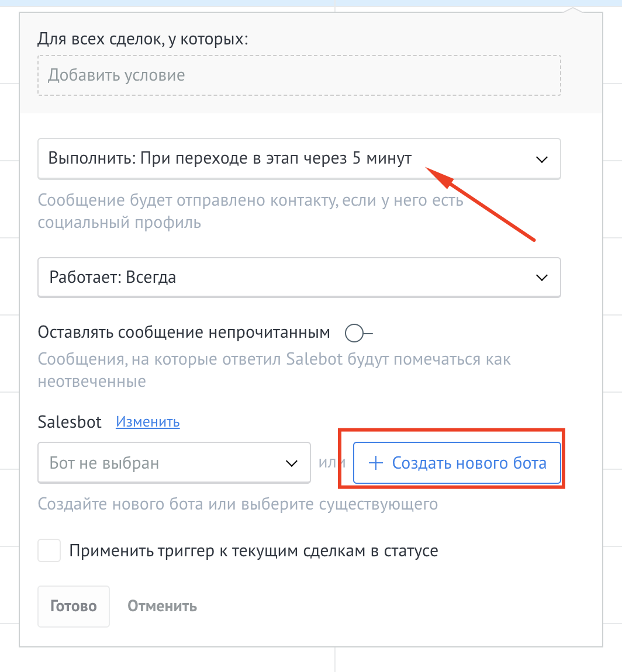Click the plus icon in Создать нового бота
This screenshot has height=672, width=622.
(x=375, y=463)
